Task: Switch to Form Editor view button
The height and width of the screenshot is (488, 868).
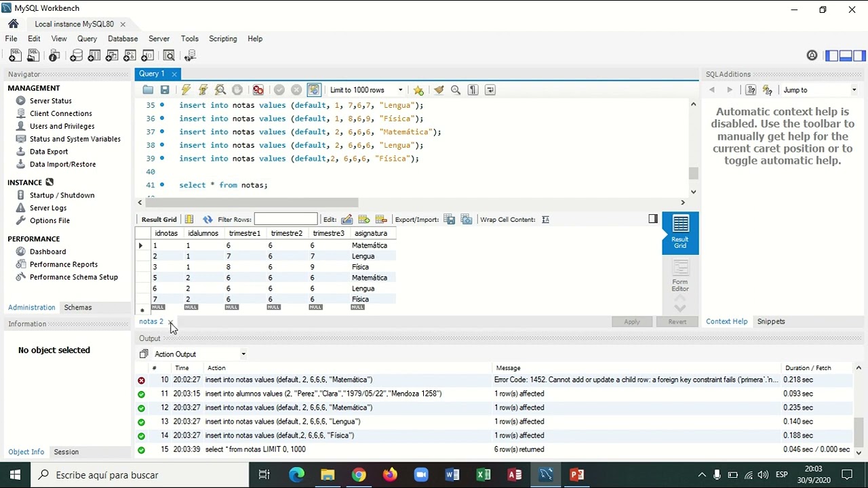Action: 680,276
